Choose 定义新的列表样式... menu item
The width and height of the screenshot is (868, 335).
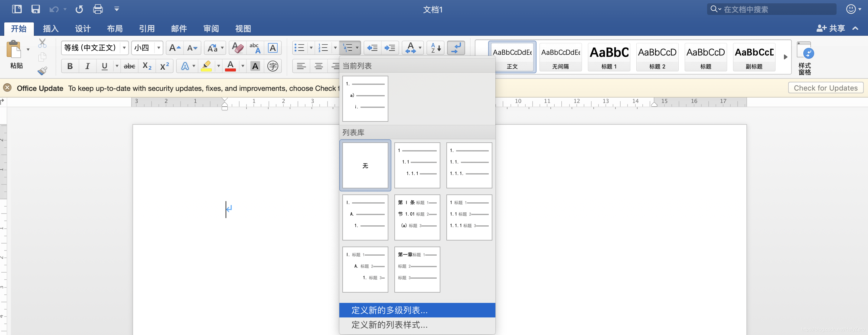pos(390,324)
